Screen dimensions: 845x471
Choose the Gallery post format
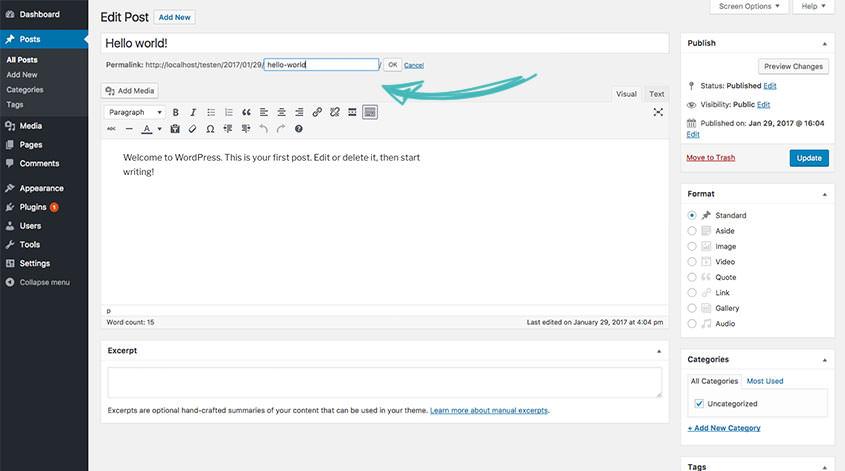(692, 308)
